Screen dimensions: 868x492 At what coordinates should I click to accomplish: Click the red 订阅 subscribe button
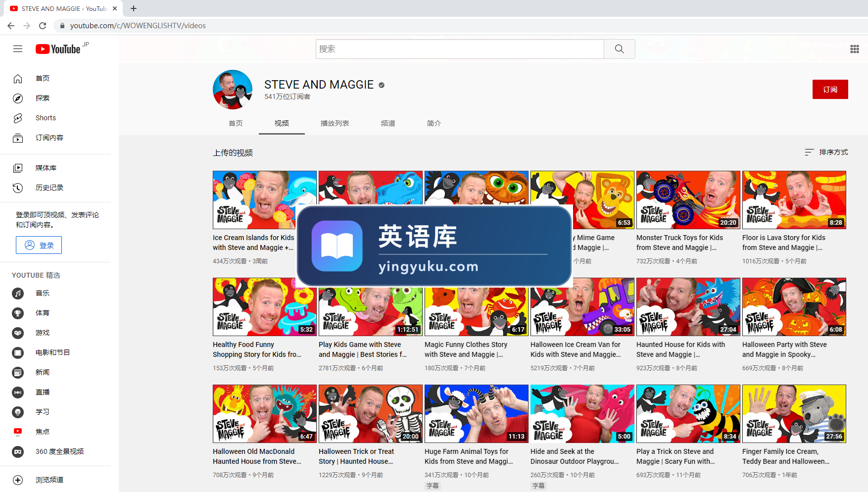coord(830,89)
